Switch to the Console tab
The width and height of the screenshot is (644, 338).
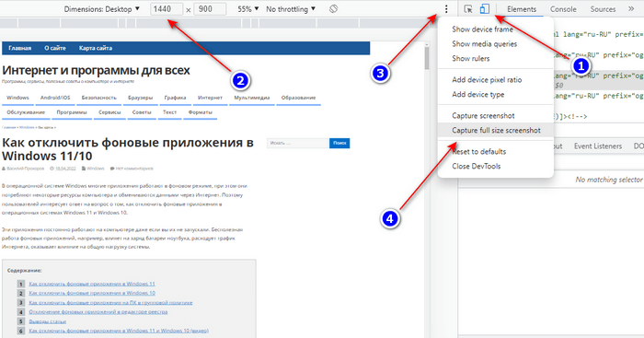tap(563, 9)
